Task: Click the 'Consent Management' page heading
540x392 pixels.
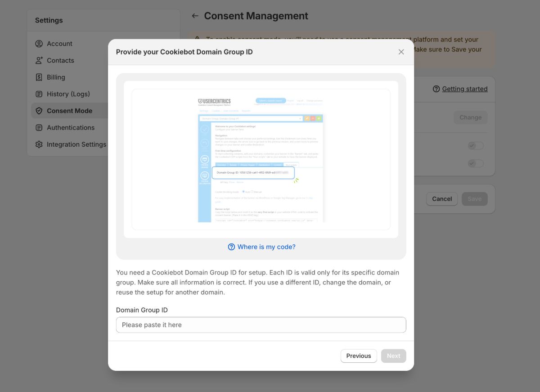Action: (x=256, y=16)
